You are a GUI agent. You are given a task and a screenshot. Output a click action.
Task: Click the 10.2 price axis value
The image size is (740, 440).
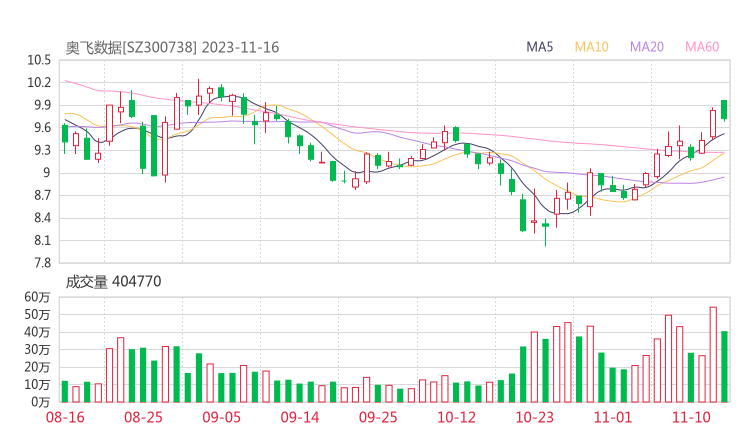pos(39,83)
